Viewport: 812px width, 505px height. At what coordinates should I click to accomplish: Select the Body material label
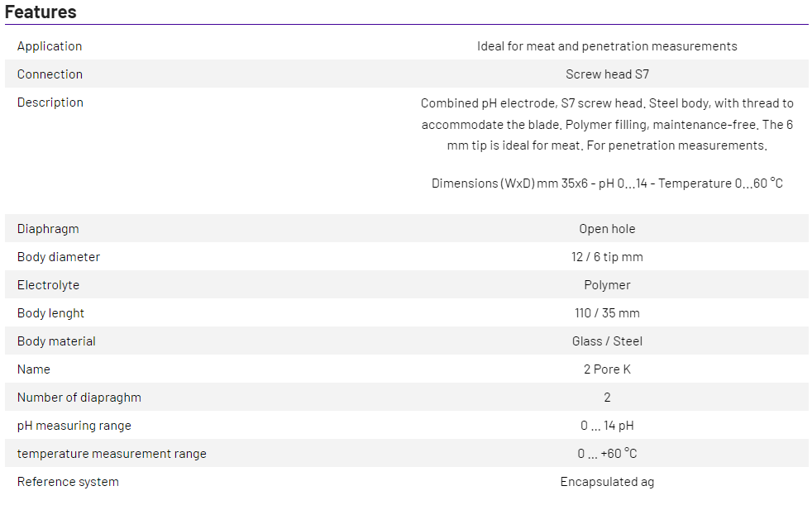click(x=56, y=341)
